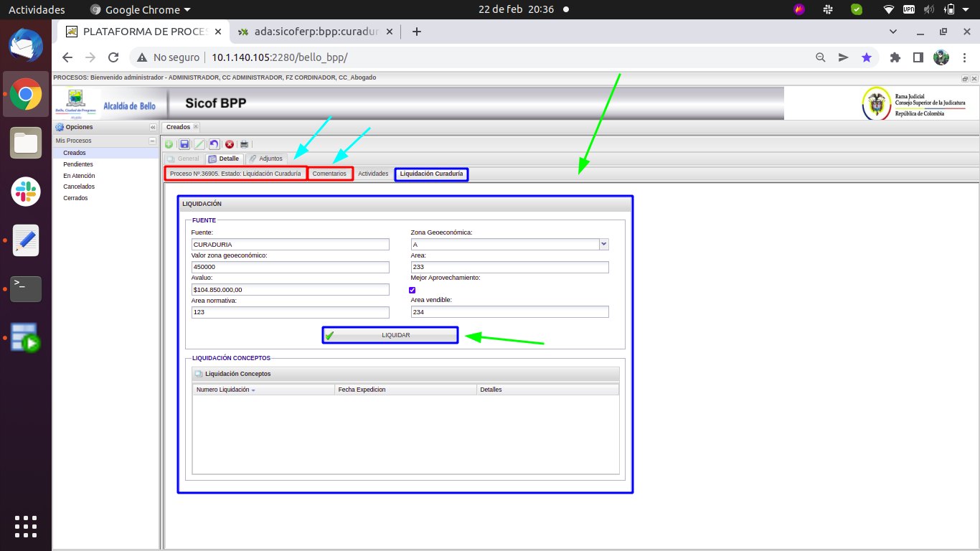Switch to the Adjuntos tab
980x551 pixels.
coord(266,159)
